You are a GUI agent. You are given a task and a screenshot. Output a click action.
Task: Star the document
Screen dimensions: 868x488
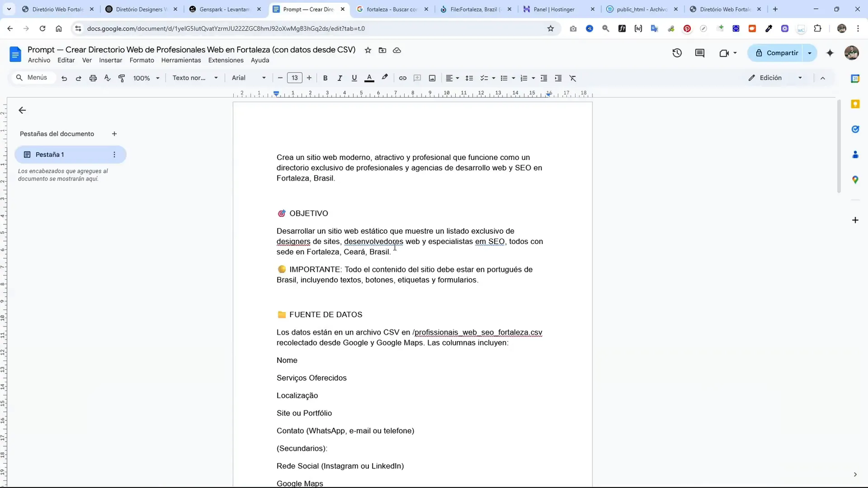point(367,50)
